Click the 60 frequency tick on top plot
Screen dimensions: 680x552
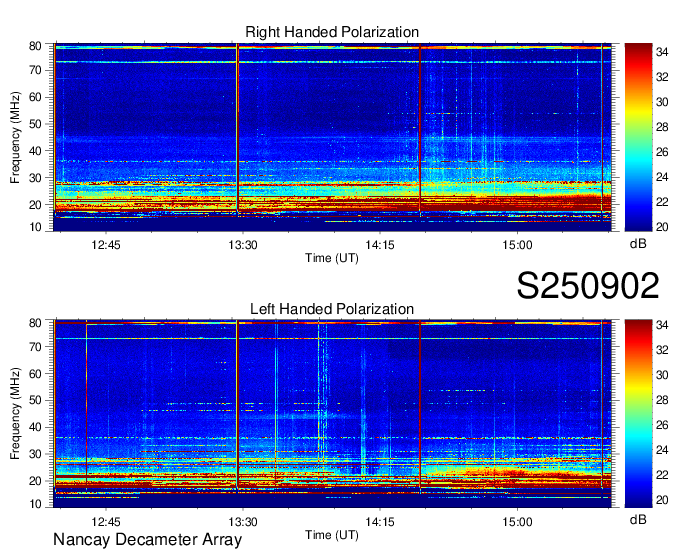pos(35,97)
